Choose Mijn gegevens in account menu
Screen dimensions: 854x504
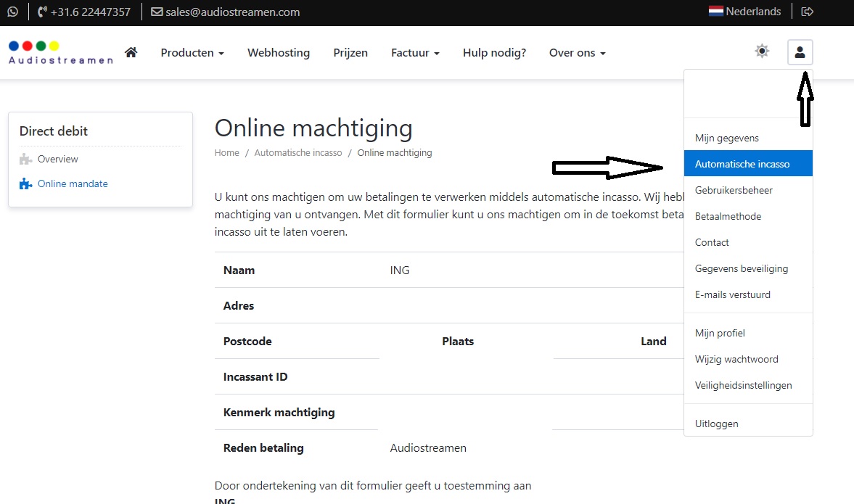pyautogui.click(x=726, y=138)
